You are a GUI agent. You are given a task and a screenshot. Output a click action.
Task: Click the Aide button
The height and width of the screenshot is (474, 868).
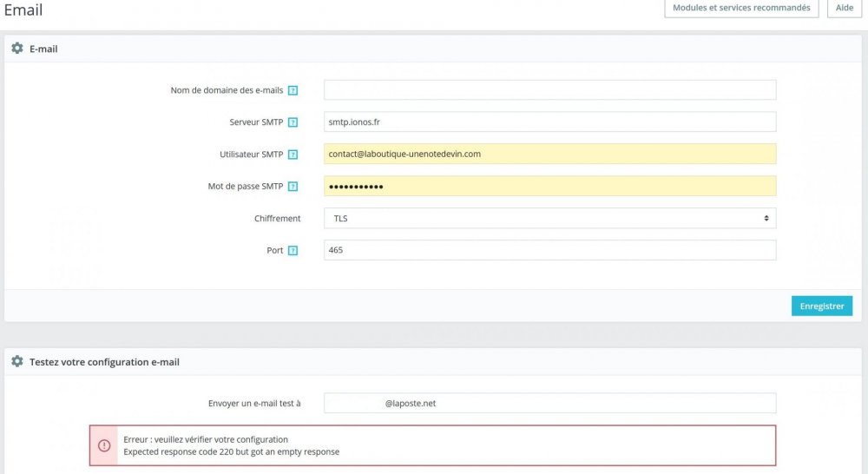click(845, 8)
